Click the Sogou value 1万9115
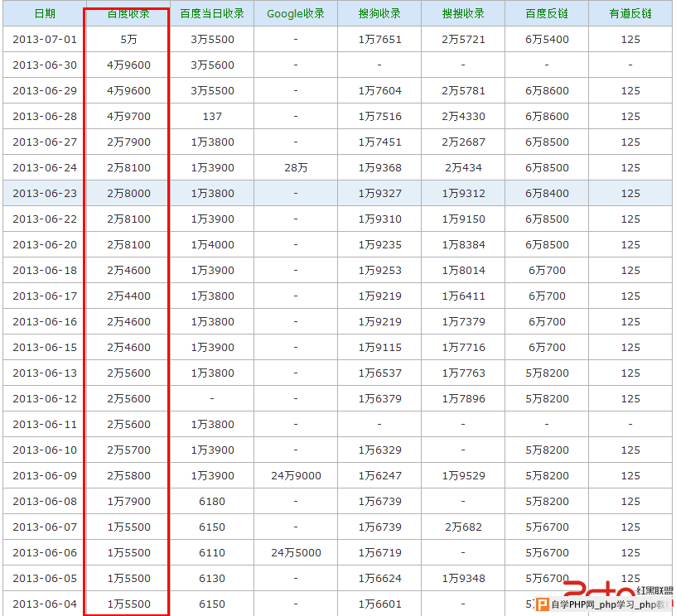The width and height of the screenshot is (676, 616). pyautogui.click(x=379, y=347)
